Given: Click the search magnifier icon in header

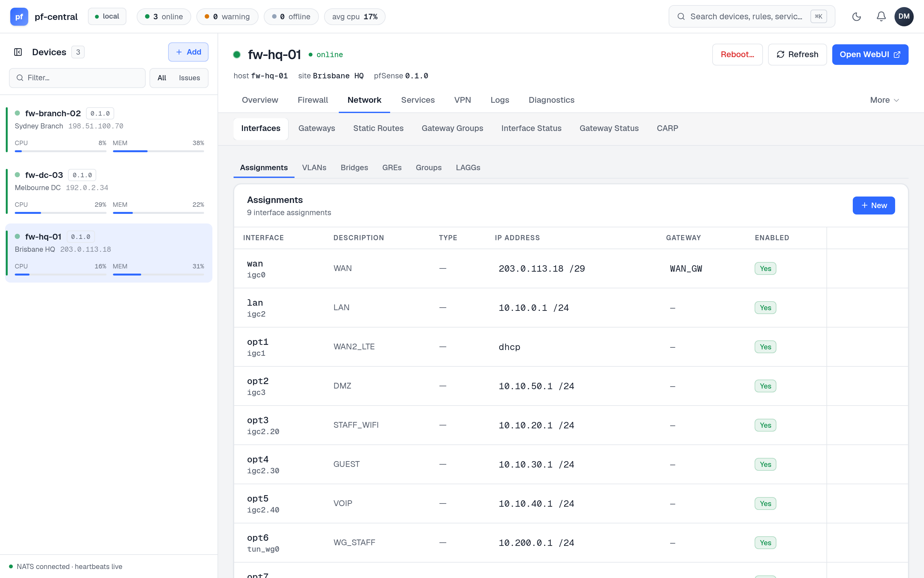Looking at the screenshot, I should point(681,16).
